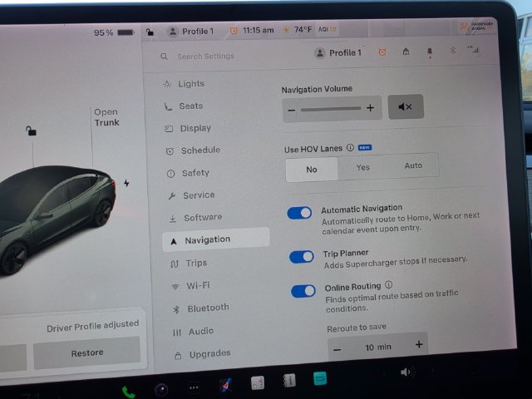The height and width of the screenshot is (399, 532).
Task: Show info about Use HOV Lanes
Action: (350, 148)
